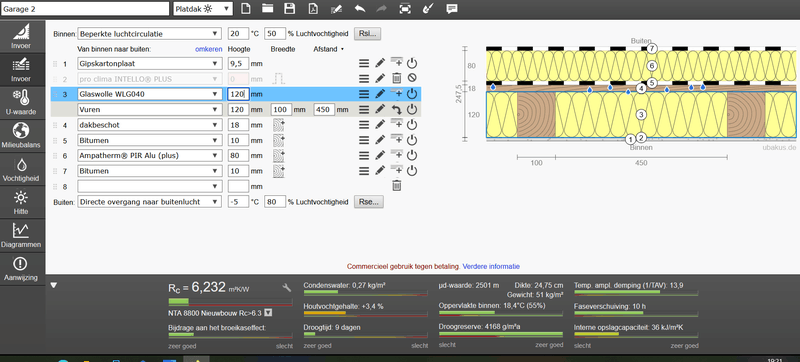Screen dimensions: 800x362
Task: Click the Vuren Afstand field showing 450
Action: tap(324, 109)
